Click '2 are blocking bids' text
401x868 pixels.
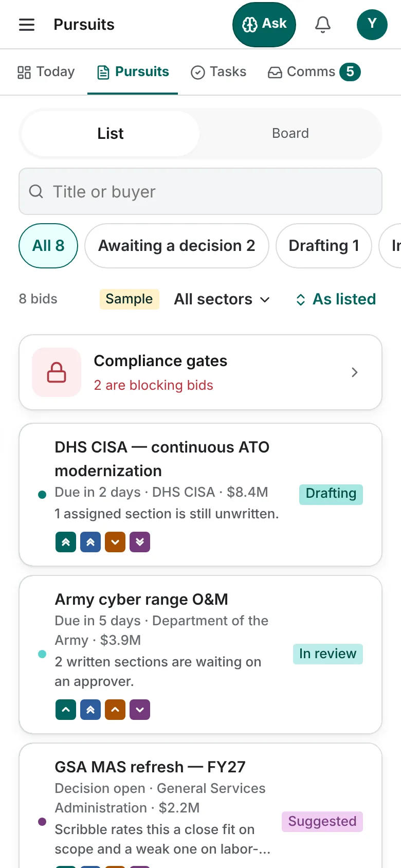(x=153, y=385)
